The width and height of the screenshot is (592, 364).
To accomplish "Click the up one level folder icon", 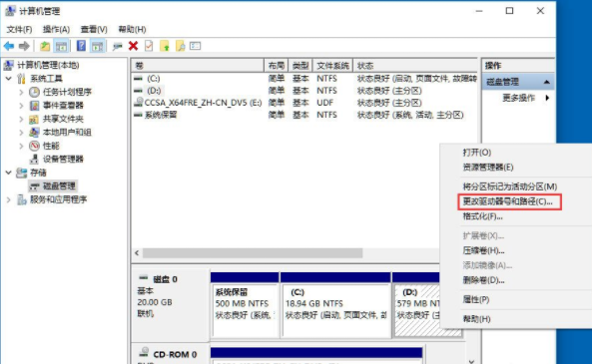I will 45,46.
